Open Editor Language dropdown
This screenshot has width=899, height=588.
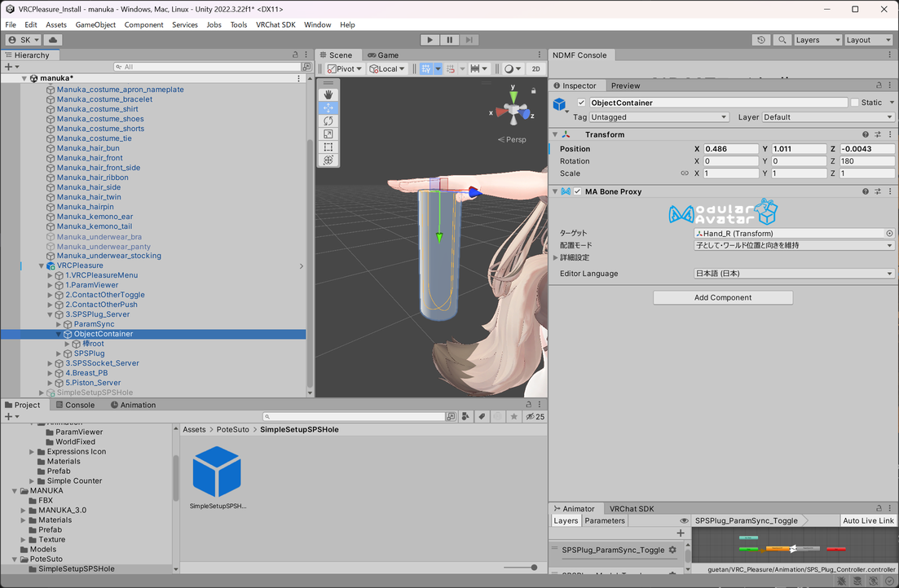pyautogui.click(x=794, y=274)
